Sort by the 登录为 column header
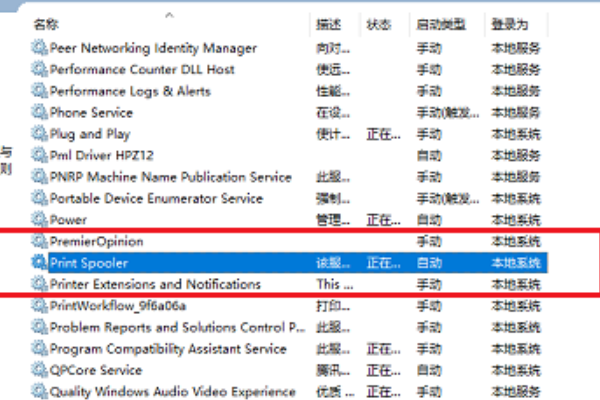Image resolution: width=600 pixels, height=400 pixels. point(507,22)
